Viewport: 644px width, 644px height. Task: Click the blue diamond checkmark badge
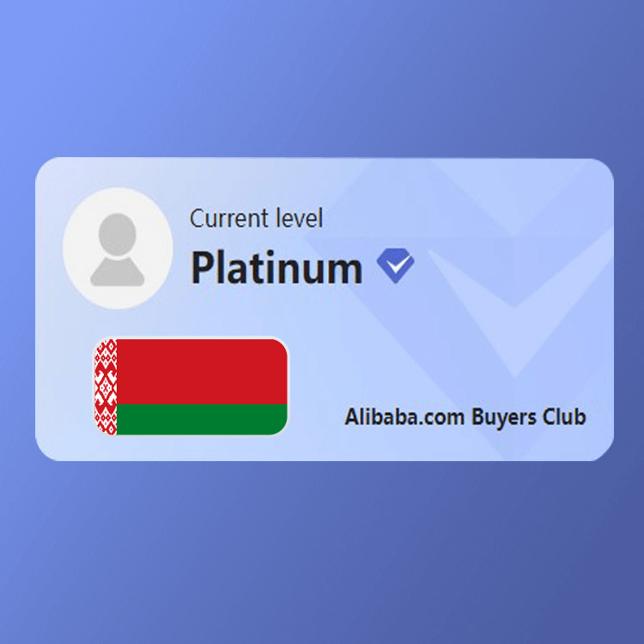(396, 265)
